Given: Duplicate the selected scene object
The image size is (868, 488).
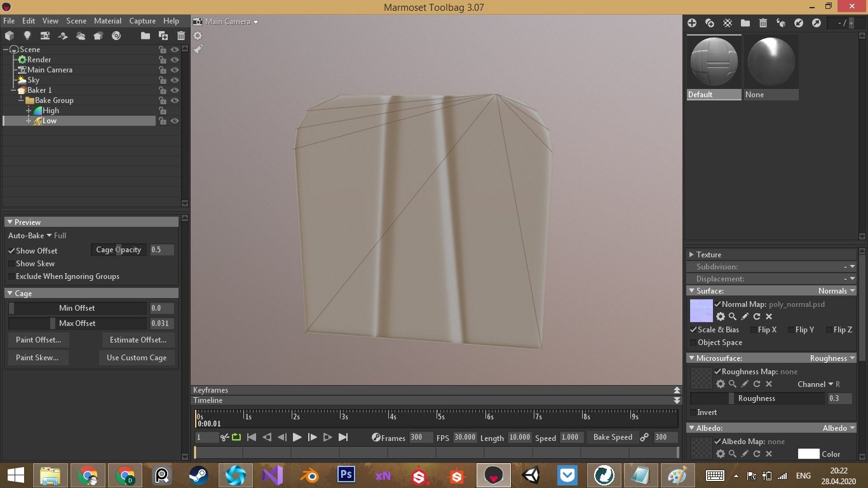Looking at the screenshot, I should tap(163, 36).
